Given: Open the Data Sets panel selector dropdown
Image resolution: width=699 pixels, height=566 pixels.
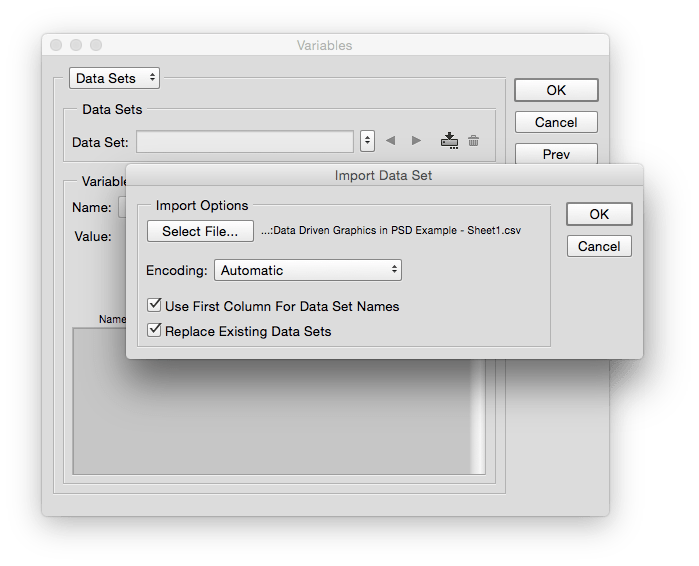Looking at the screenshot, I should point(114,78).
